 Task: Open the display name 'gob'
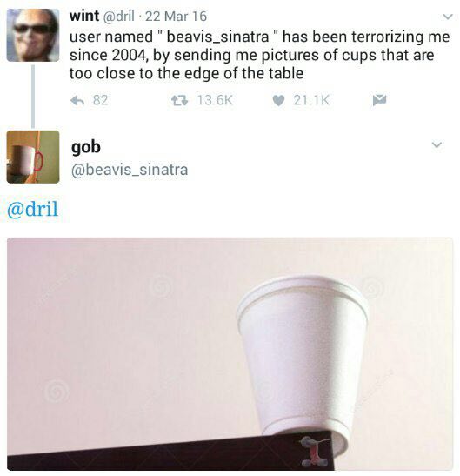tap(86, 148)
